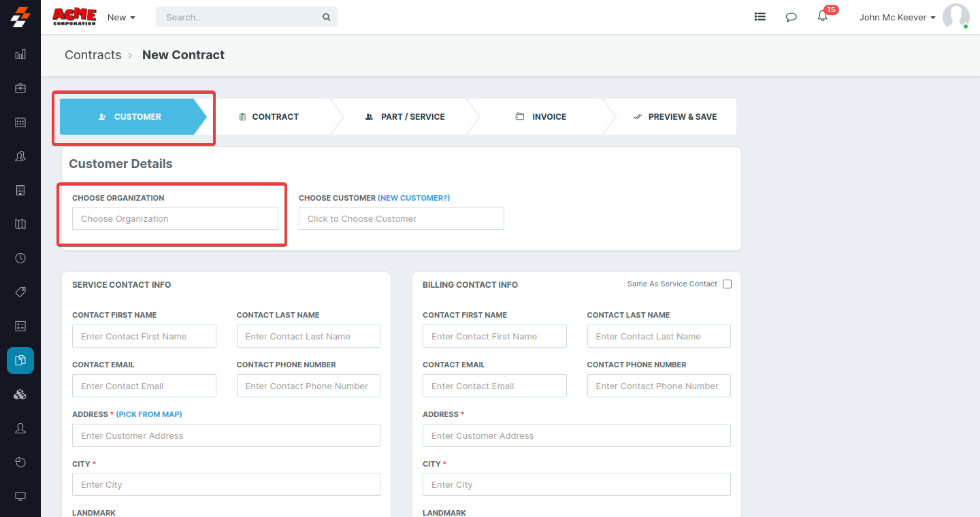Click the briefcase icon in the sidebar
980x517 pixels.
(20, 88)
